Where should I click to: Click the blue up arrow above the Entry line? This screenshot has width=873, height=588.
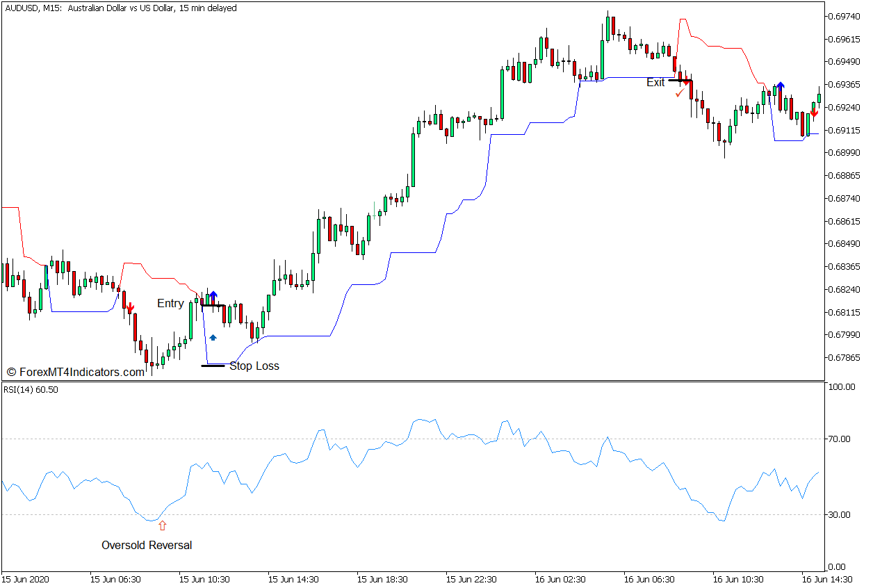point(213,295)
